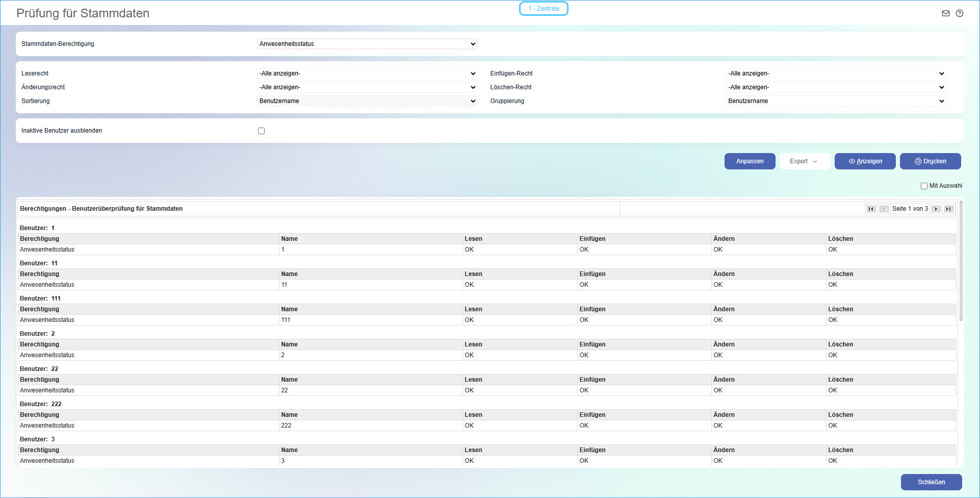Expand the Leserecht dropdown
This screenshot has width=980, height=498.
[x=367, y=73]
